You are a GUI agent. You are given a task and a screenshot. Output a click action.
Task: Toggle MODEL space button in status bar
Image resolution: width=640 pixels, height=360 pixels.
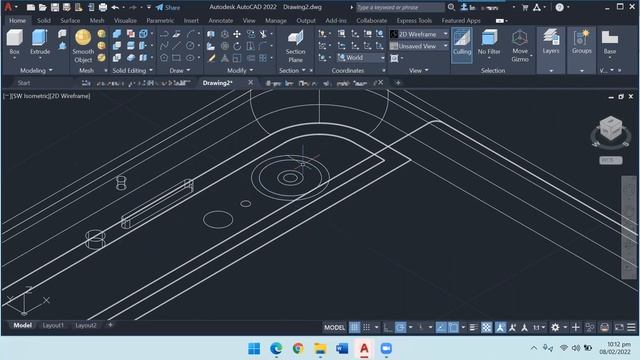[x=334, y=327]
